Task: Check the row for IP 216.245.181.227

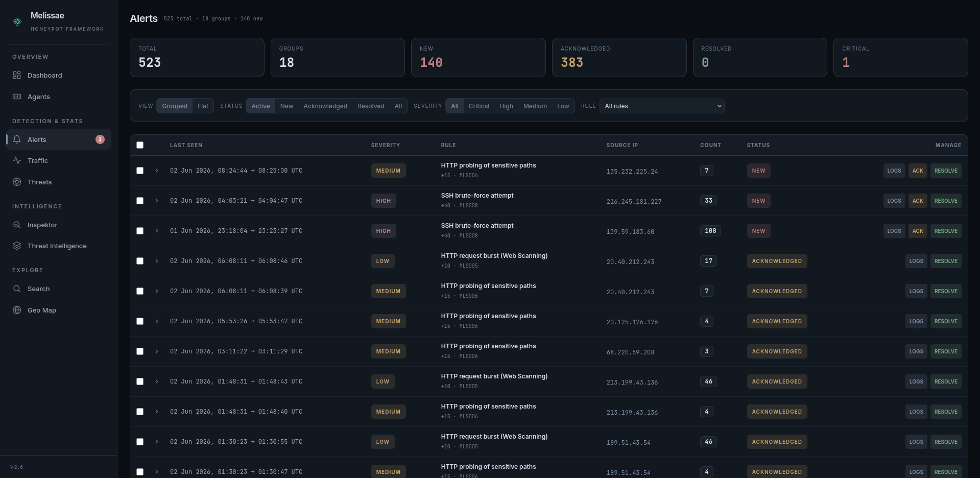Action: pos(140,201)
